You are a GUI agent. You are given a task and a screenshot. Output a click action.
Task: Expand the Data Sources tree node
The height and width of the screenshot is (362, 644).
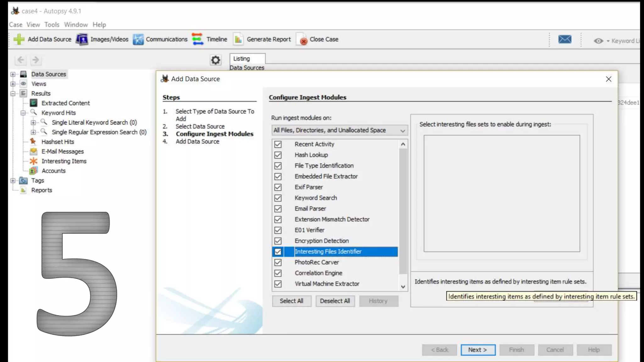tap(13, 74)
